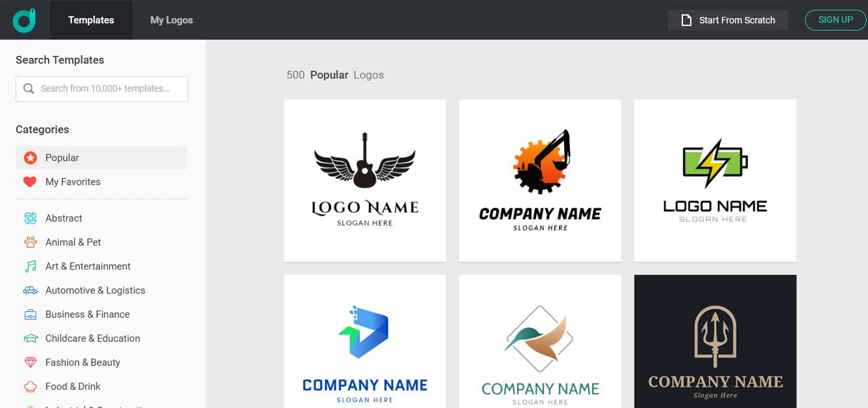868x408 pixels.
Task: Select Food & Drink category
Action: click(x=101, y=387)
